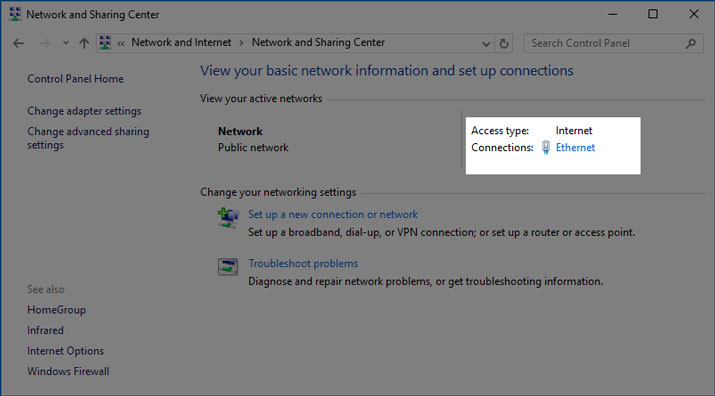Click the Back arrow navigation button
The height and width of the screenshot is (396, 715).
click(18, 43)
